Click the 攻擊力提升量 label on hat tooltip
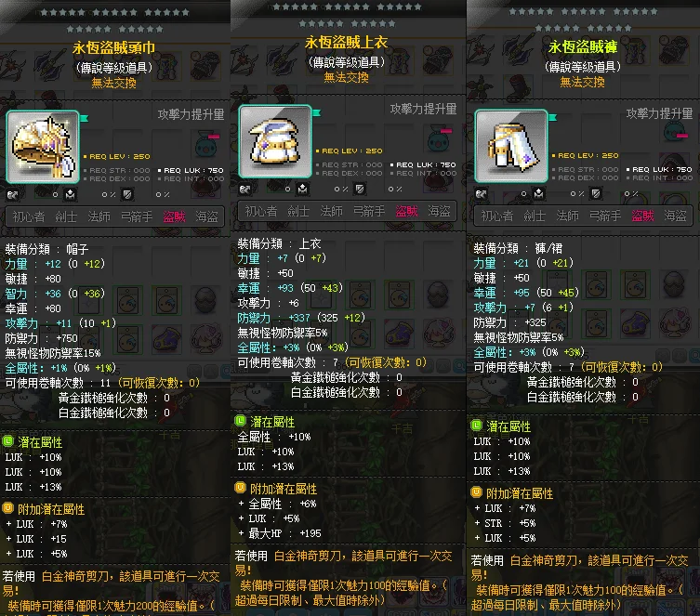This screenshot has height=616, width=700. [x=191, y=114]
